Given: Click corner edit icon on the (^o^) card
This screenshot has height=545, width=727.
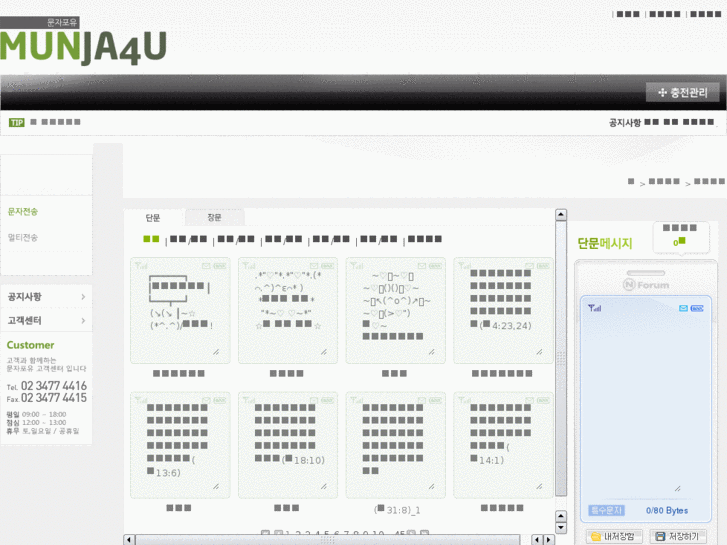Looking at the screenshot, I should click(431, 352).
